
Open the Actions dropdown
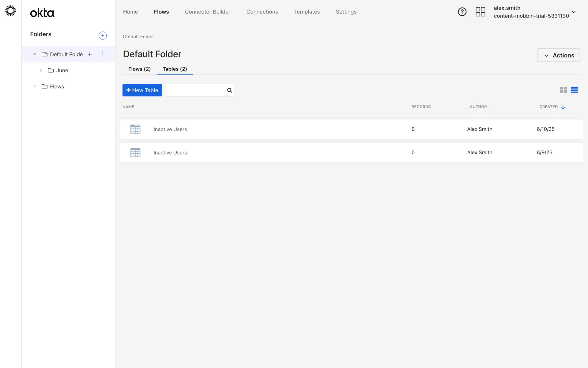pos(558,55)
